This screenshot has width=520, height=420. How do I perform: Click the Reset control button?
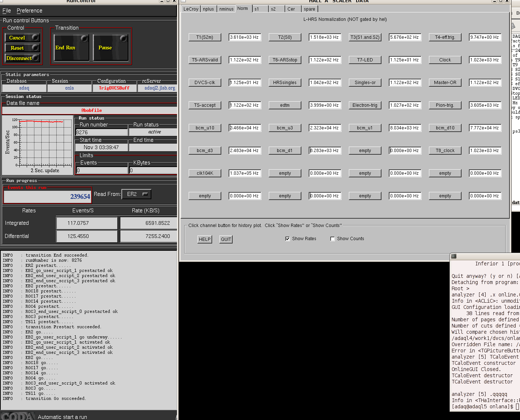22,48
